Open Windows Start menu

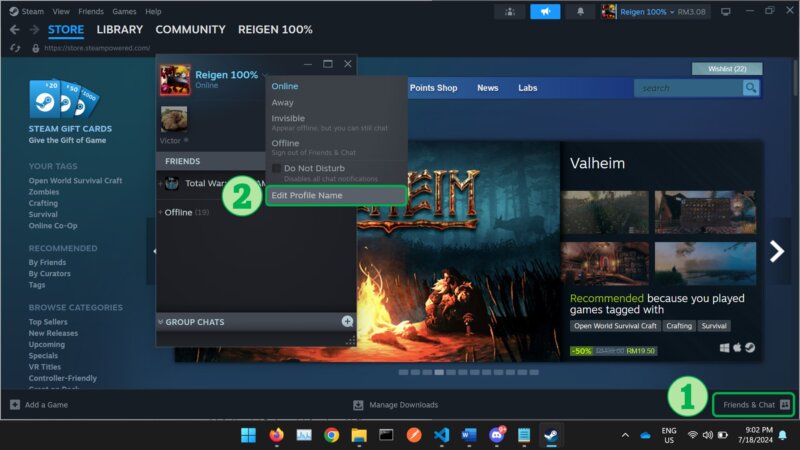point(248,435)
